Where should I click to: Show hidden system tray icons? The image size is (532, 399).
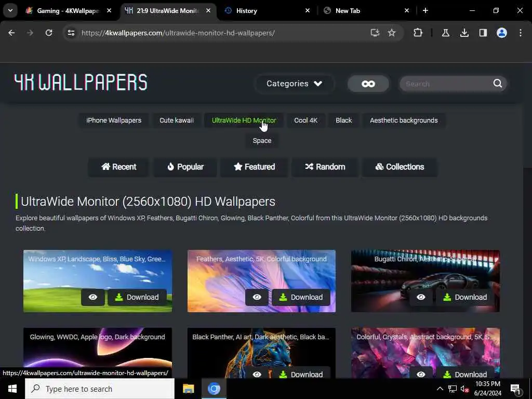tap(440, 389)
